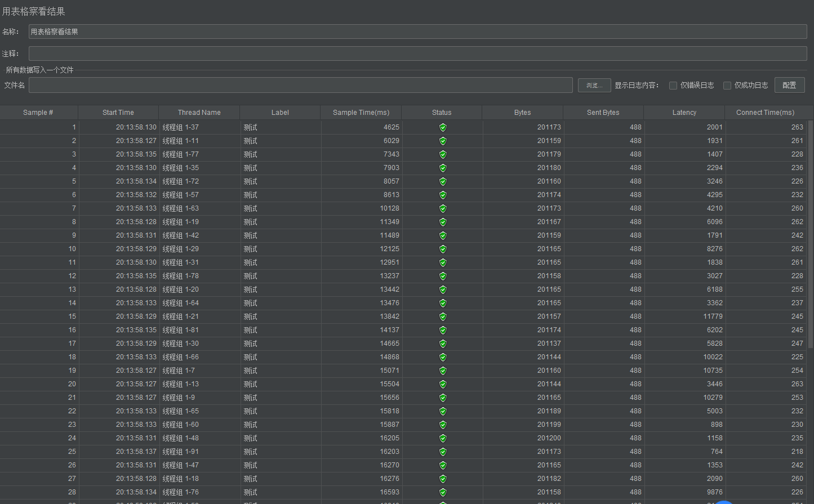Click the status shield icon for 线程组 1-30

(x=443, y=344)
